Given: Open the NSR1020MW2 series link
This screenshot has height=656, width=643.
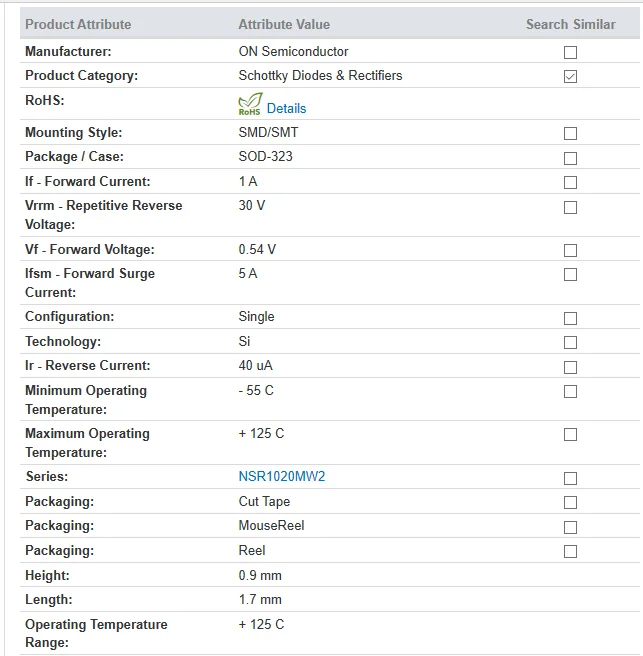Looking at the screenshot, I should pos(282,477).
